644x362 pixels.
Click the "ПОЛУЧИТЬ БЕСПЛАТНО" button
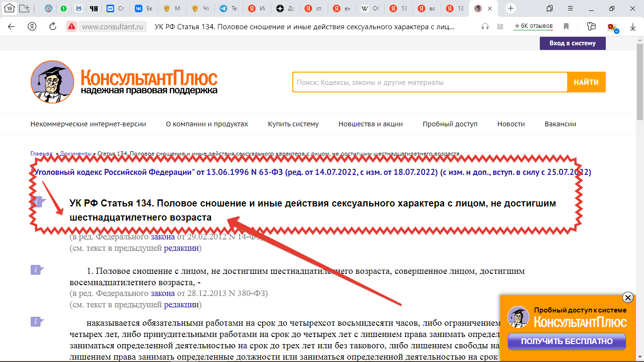pyautogui.click(x=567, y=341)
